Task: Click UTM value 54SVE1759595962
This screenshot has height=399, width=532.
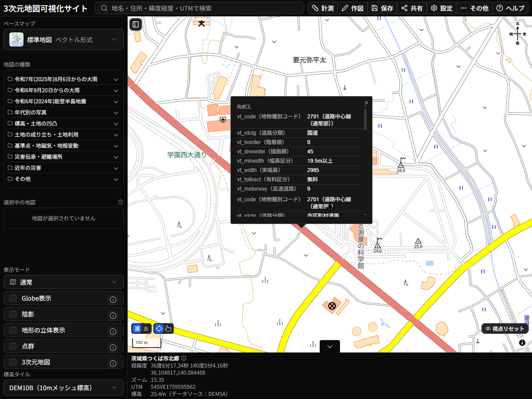Action: point(173,387)
